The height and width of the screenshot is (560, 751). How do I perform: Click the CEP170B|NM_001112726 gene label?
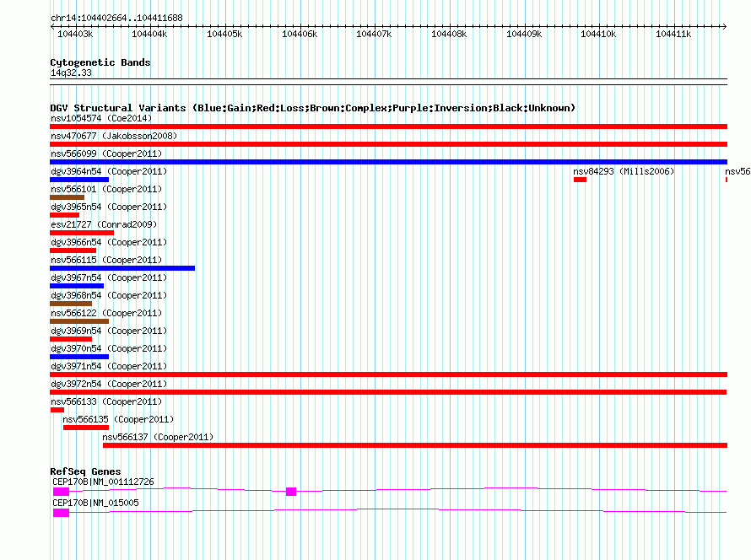(103, 482)
